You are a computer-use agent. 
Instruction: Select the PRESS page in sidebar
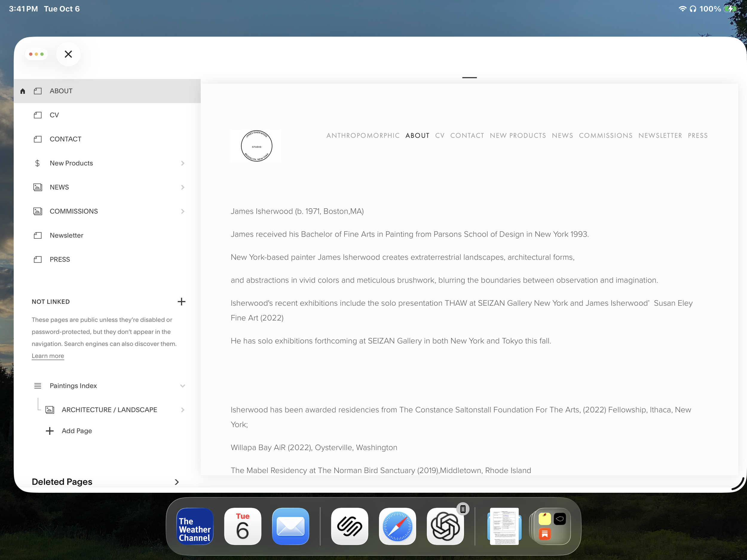click(107, 259)
